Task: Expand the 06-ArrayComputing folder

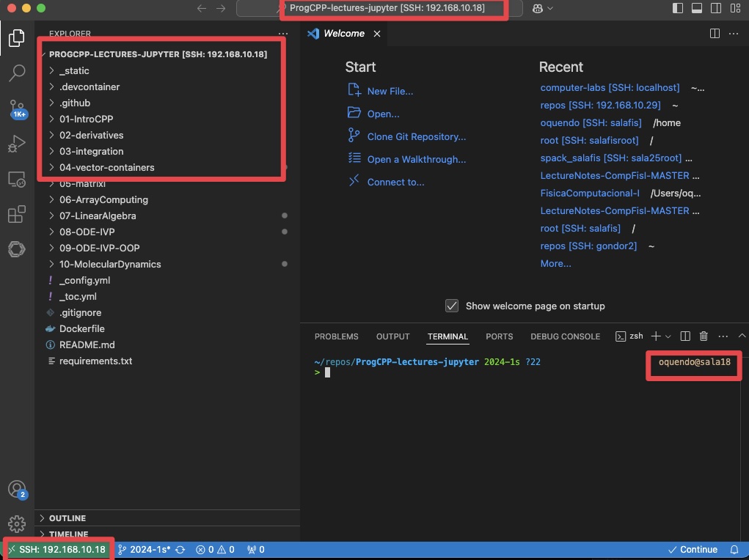Action: pos(167,199)
